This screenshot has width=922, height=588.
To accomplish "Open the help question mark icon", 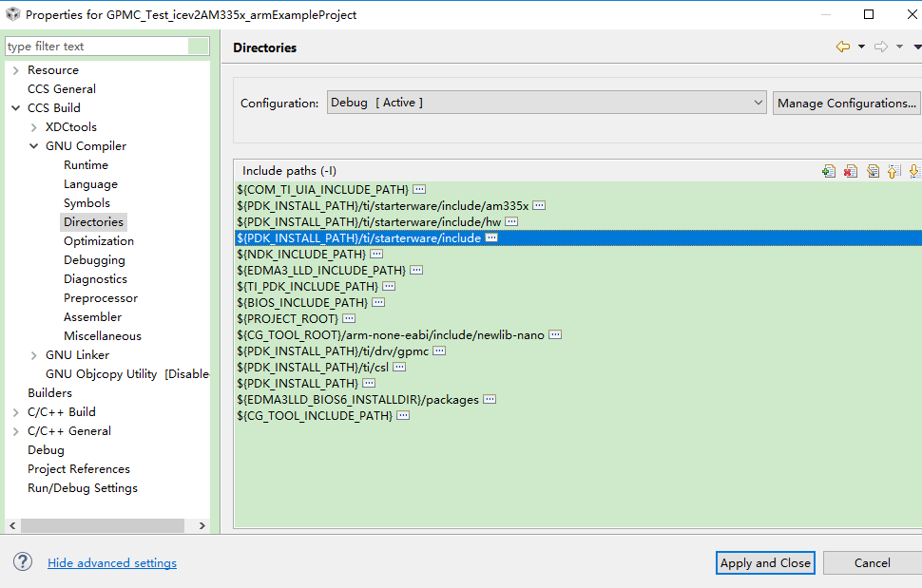I will pyautogui.click(x=23, y=561).
